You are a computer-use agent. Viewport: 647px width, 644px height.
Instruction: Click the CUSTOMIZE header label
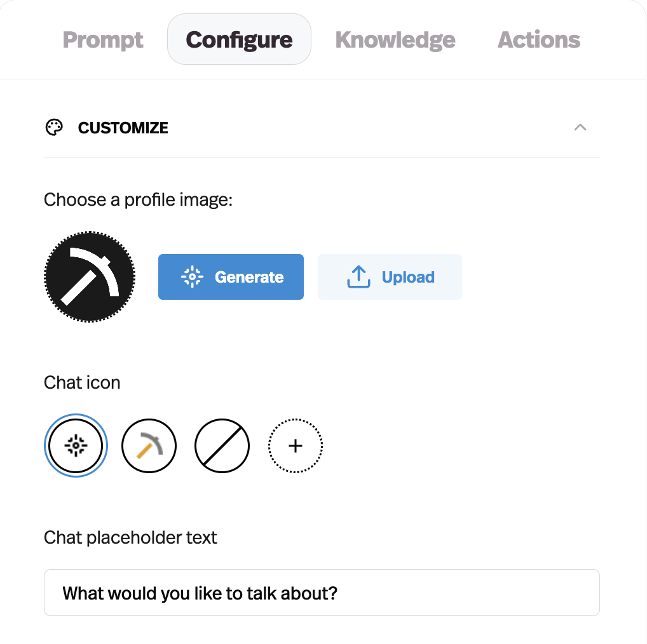[123, 128]
